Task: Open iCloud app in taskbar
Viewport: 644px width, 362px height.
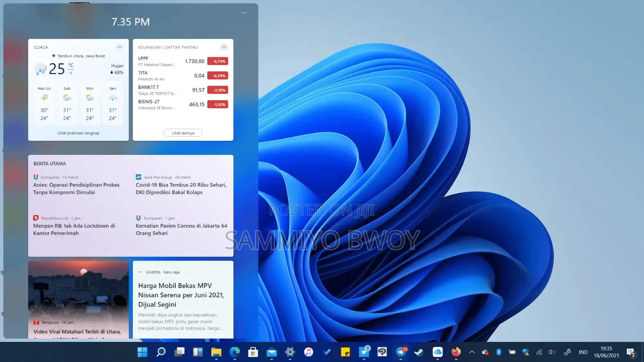Action: click(x=438, y=352)
